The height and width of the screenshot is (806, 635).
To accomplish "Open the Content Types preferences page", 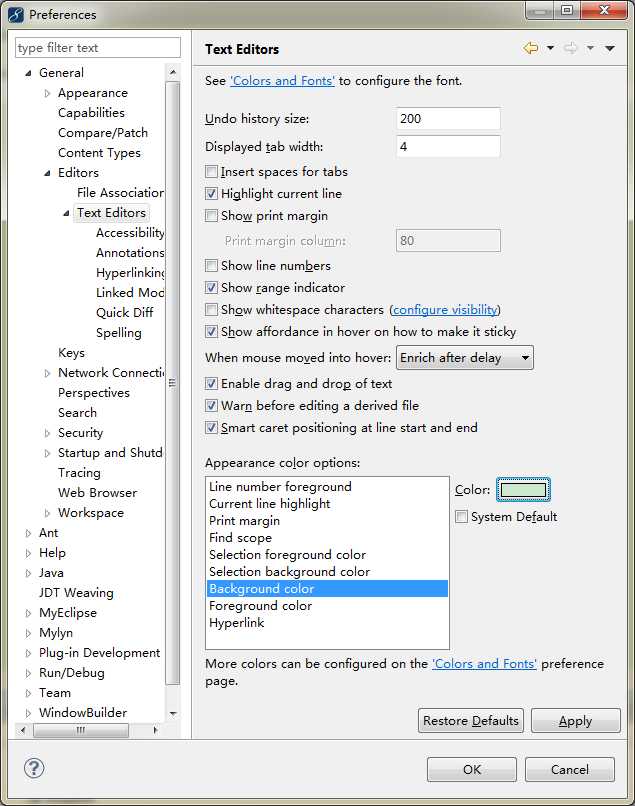I will pos(99,153).
